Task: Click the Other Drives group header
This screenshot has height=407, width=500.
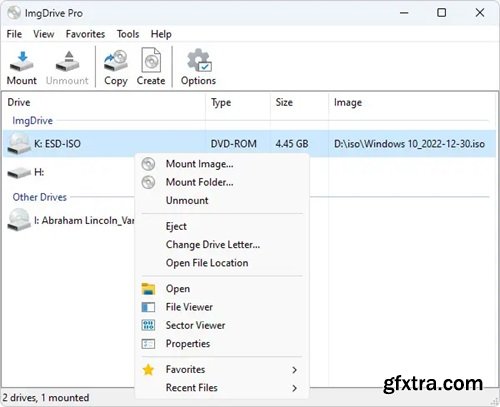Action: pos(40,197)
